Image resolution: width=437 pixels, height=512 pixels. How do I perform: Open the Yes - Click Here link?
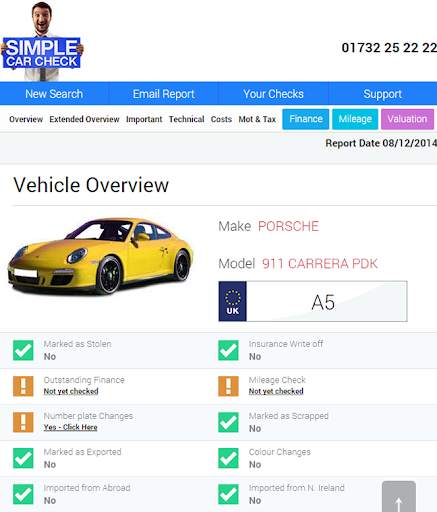70,427
